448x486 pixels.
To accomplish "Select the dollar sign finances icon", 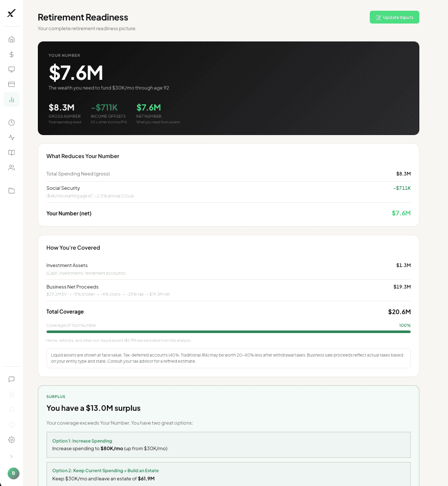I will tap(11, 54).
